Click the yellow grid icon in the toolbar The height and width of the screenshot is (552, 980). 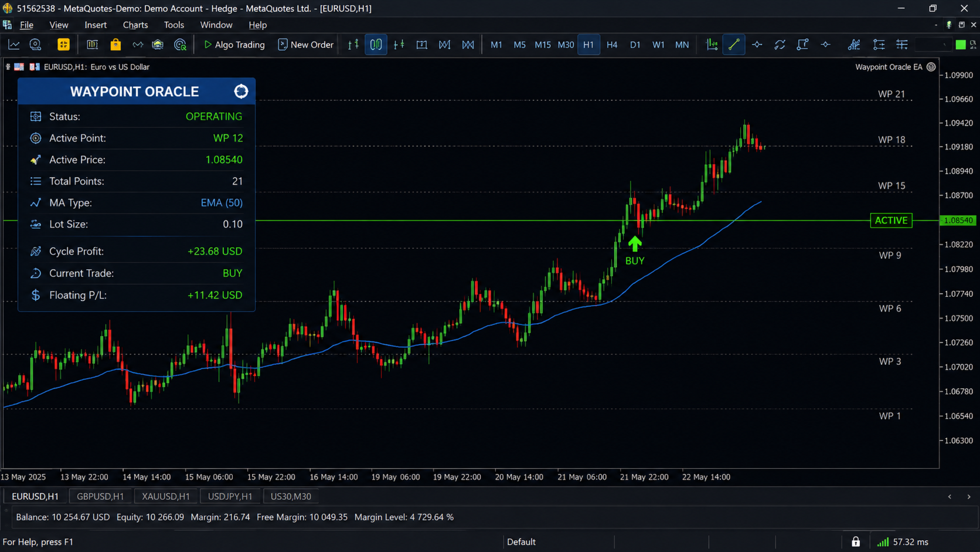63,45
